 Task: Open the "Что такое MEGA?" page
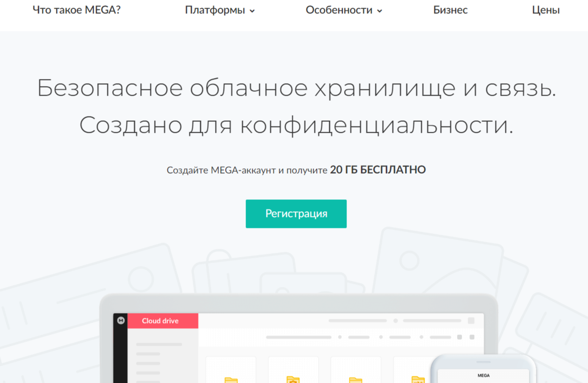tap(77, 10)
